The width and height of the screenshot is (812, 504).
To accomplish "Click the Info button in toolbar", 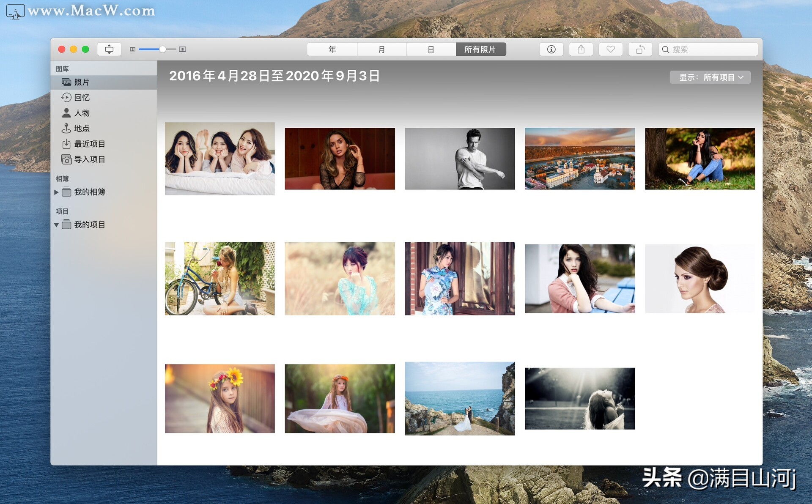I will click(x=551, y=49).
